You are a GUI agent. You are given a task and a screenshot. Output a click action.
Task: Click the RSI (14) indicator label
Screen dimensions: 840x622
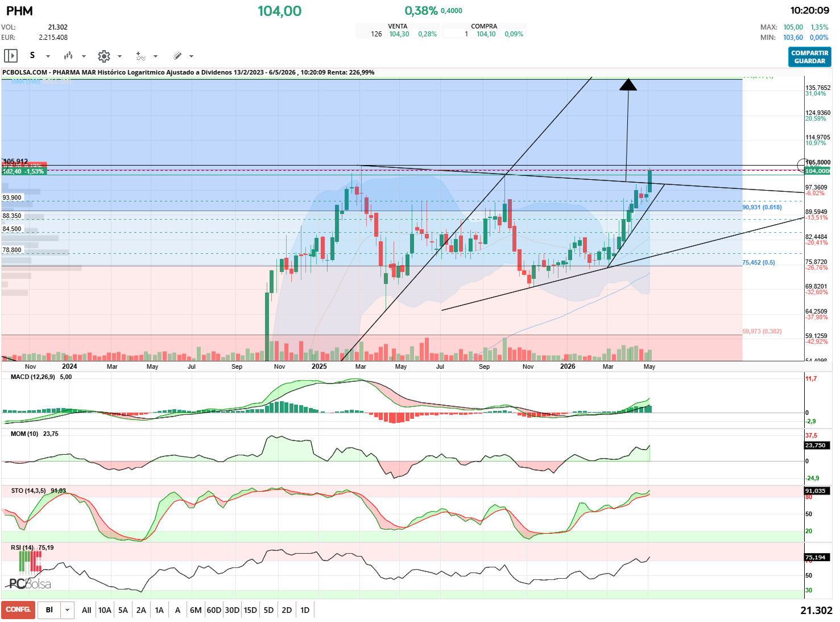(22, 547)
